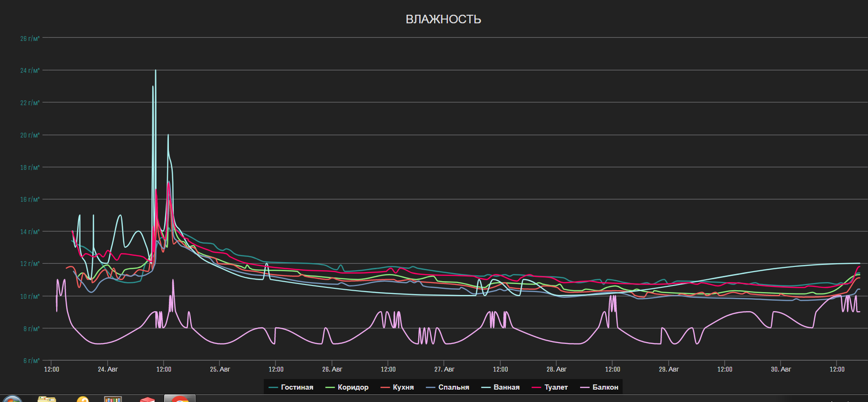
Task: Hide the Коридор series via legend
Action: 346,387
